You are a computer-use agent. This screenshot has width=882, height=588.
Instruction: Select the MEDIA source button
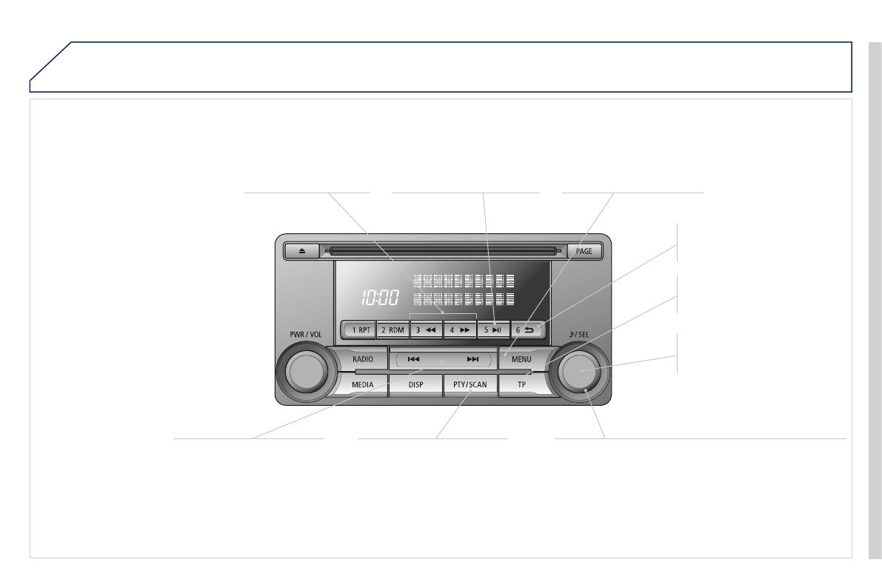click(x=363, y=385)
